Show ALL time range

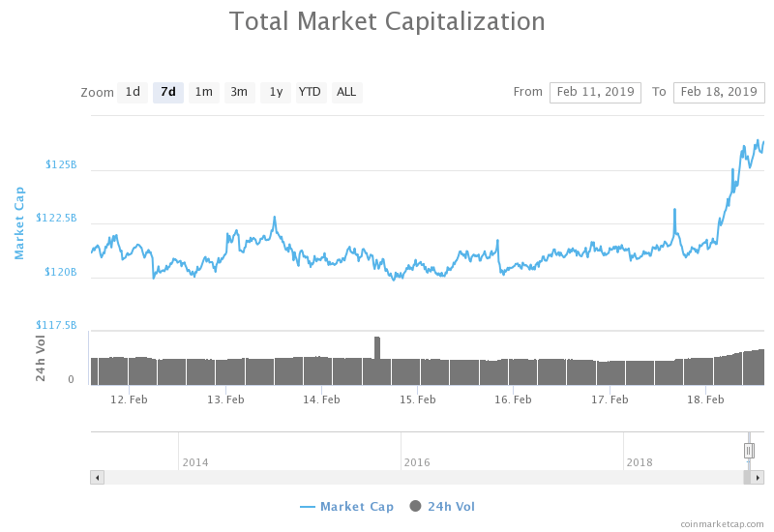[346, 93]
